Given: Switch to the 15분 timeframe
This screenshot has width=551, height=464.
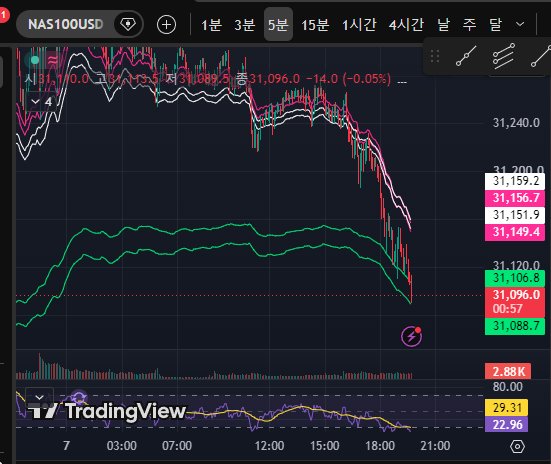Looking at the screenshot, I should [x=315, y=25].
